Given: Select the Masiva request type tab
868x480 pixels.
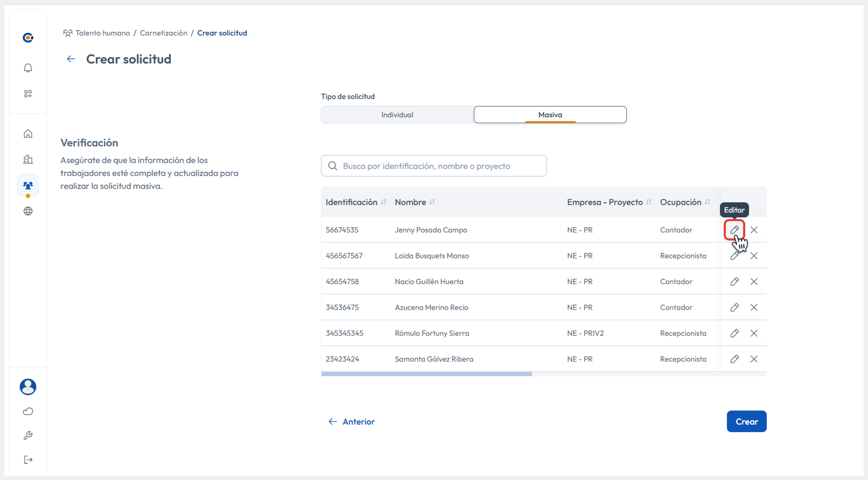Looking at the screenshot, I should pos(550,115).
